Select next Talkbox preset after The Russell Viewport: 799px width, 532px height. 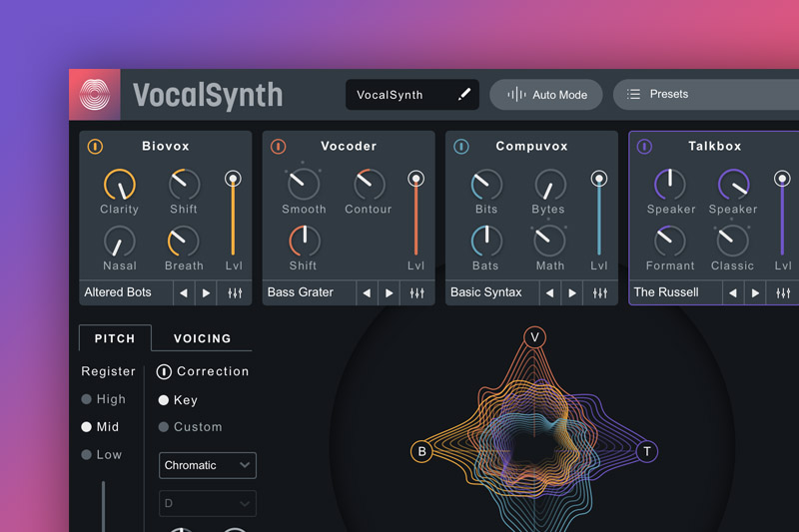(755, 293)
